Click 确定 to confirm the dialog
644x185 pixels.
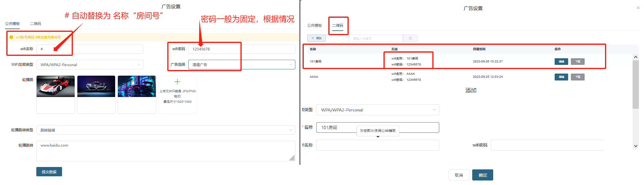[x=482, y=175]
